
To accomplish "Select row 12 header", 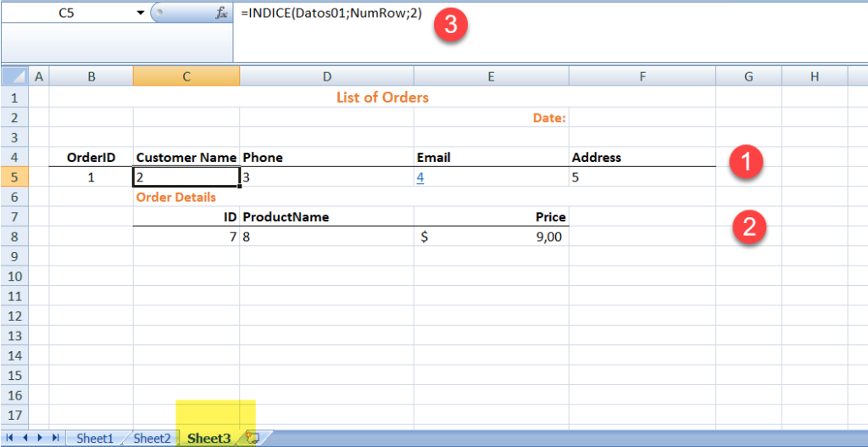I will (14, 316).
